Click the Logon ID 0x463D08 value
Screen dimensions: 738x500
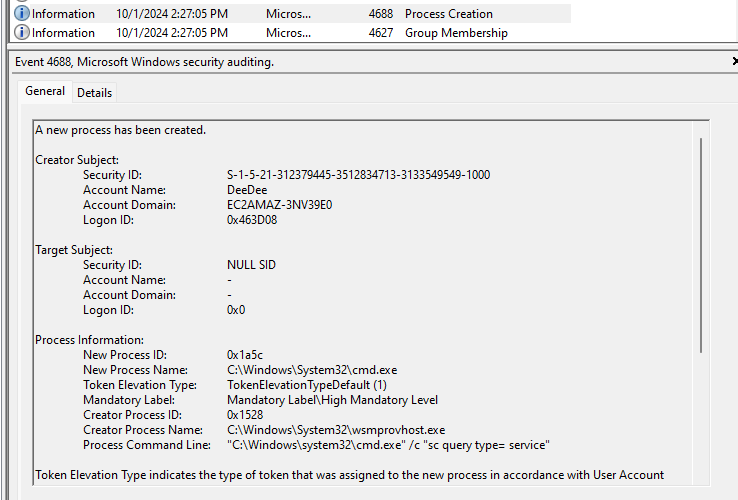click(252, 220)
